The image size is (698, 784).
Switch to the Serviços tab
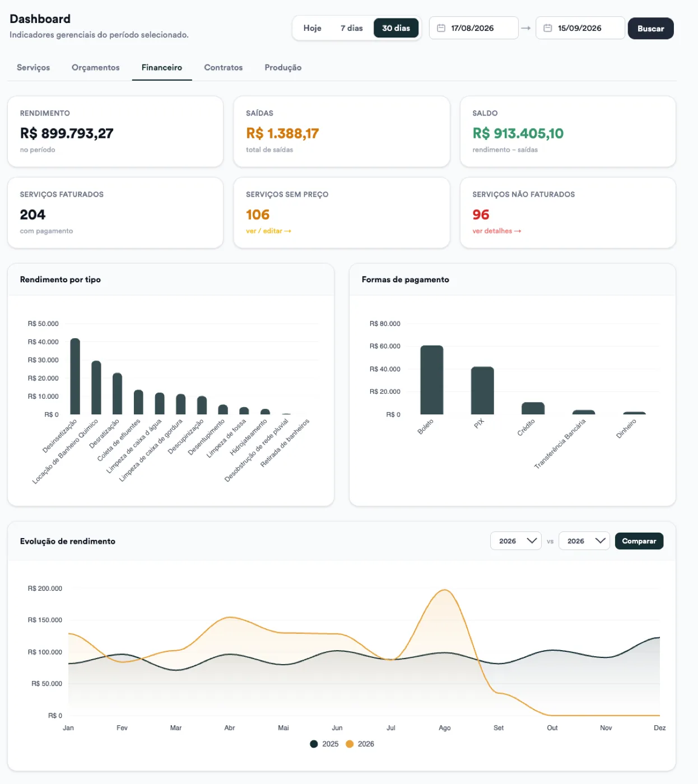click(33, 67)
